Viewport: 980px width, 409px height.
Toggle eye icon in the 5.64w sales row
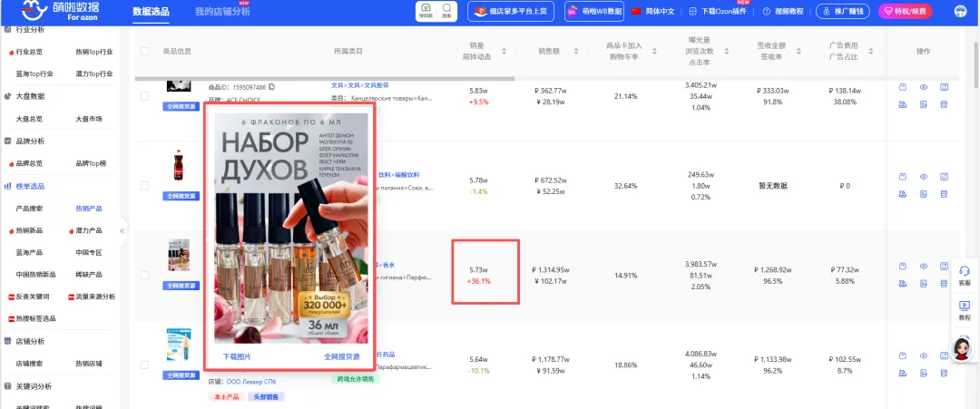[923, 355]
